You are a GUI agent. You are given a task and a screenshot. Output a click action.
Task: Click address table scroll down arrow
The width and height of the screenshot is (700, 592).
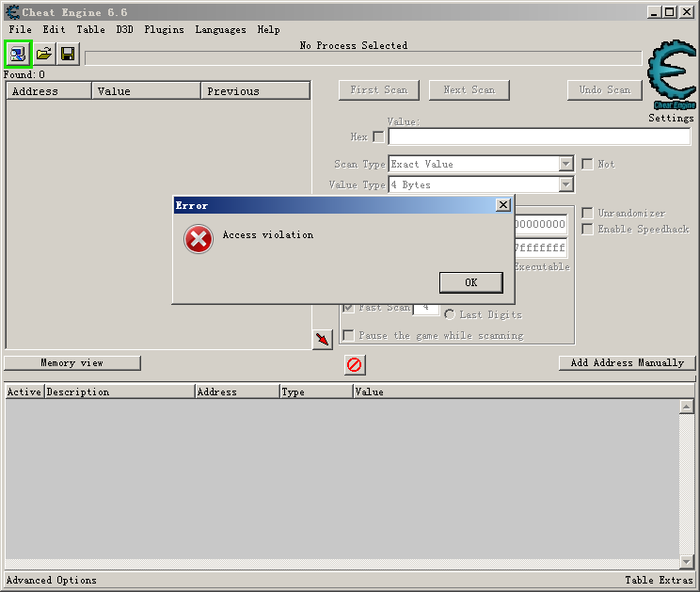[x=686, y=562]
